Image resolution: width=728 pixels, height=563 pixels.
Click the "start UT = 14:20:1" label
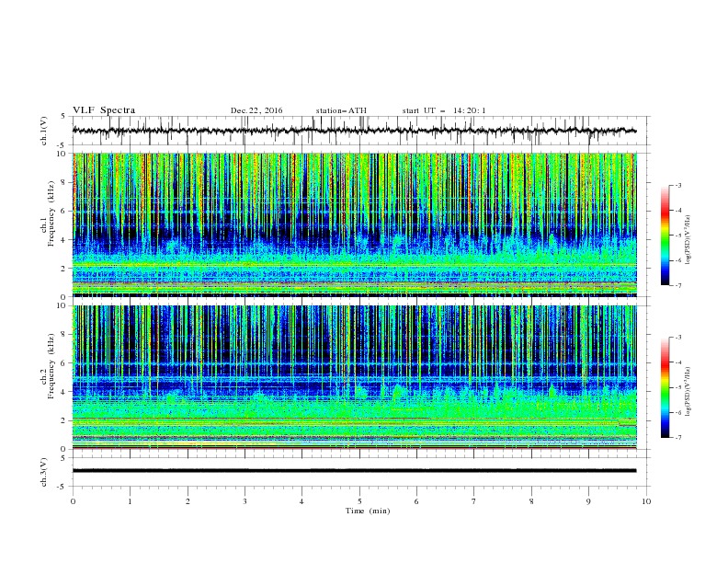[x=444, y=110]
